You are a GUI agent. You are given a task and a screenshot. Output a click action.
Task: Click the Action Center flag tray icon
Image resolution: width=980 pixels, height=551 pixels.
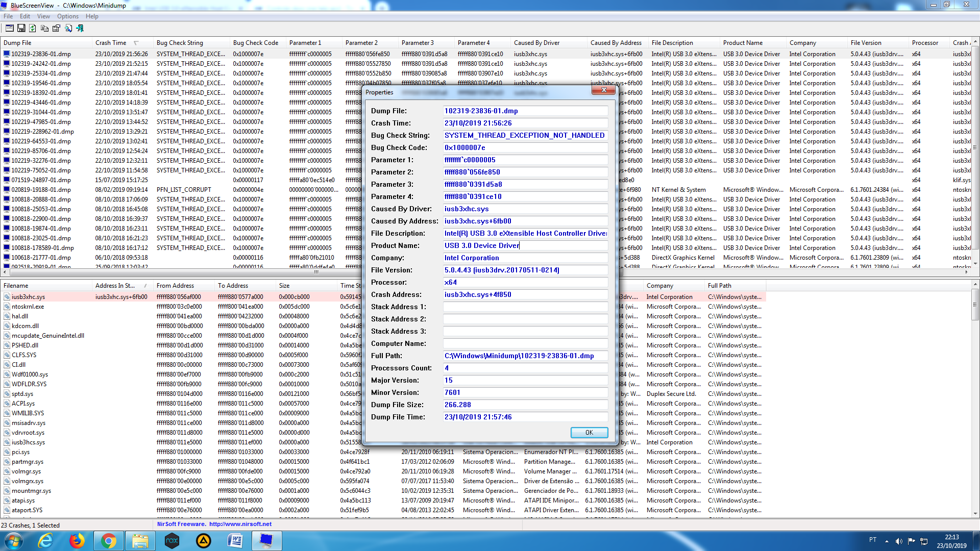coord(912,541)
